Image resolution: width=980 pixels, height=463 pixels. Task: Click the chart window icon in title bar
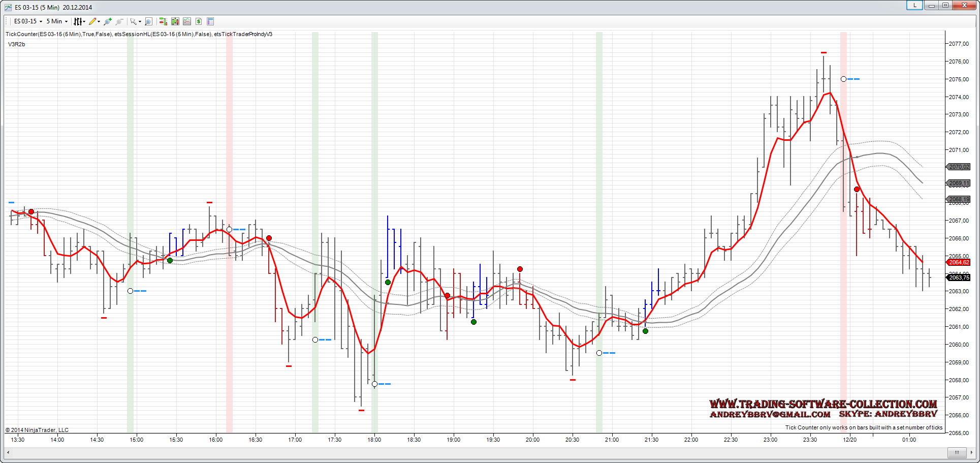tap(8, 7)
